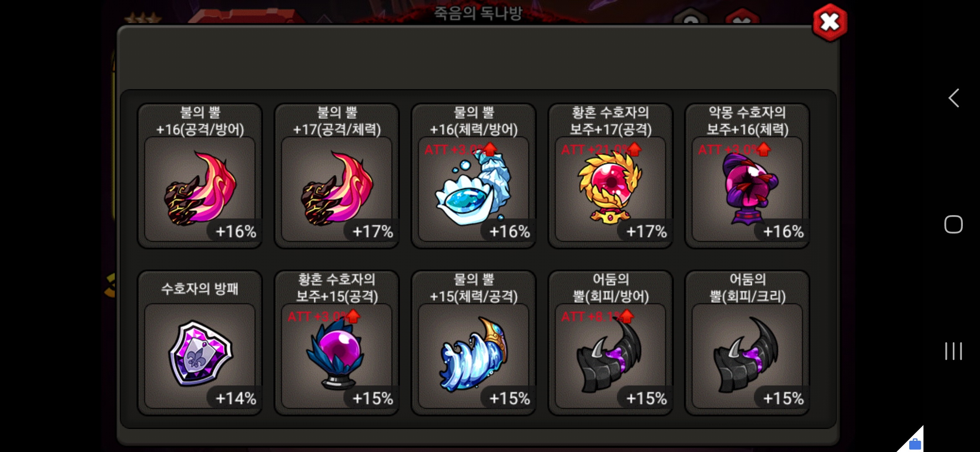Select the 물의 뿔 +15(체력/공격) wave horn
This screenshot has width=980, height=452.
pyautogui.click(x=474, y=343)
